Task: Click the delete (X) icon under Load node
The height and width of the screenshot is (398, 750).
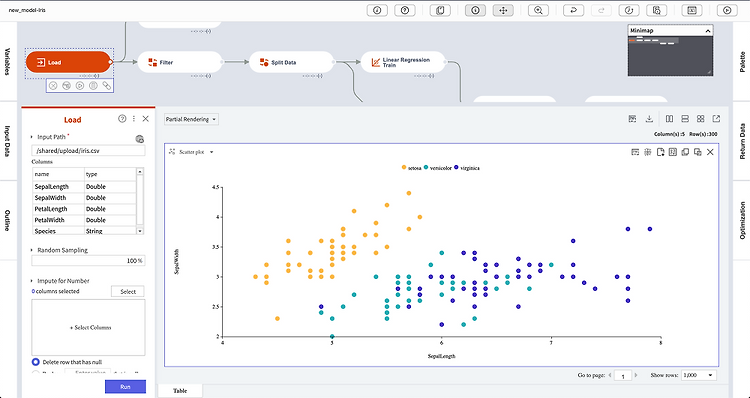Action: [53, 86]
